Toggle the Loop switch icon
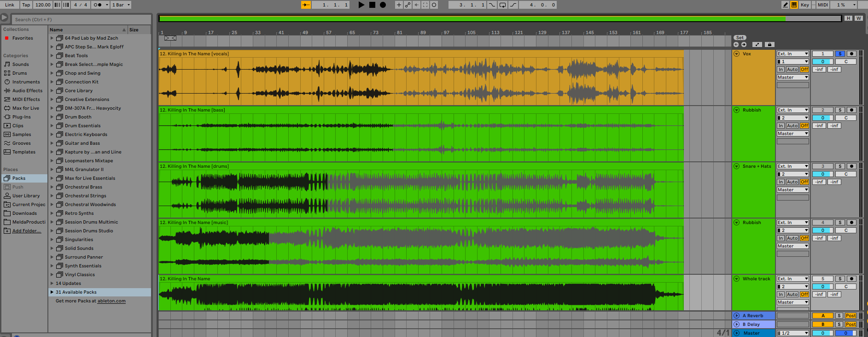 [502, 5]
